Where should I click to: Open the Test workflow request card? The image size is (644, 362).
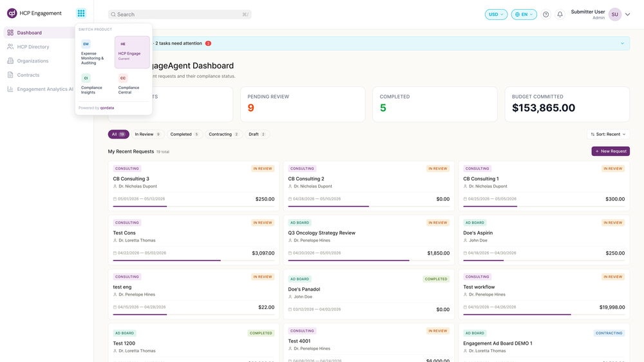(x=544, y=294)
